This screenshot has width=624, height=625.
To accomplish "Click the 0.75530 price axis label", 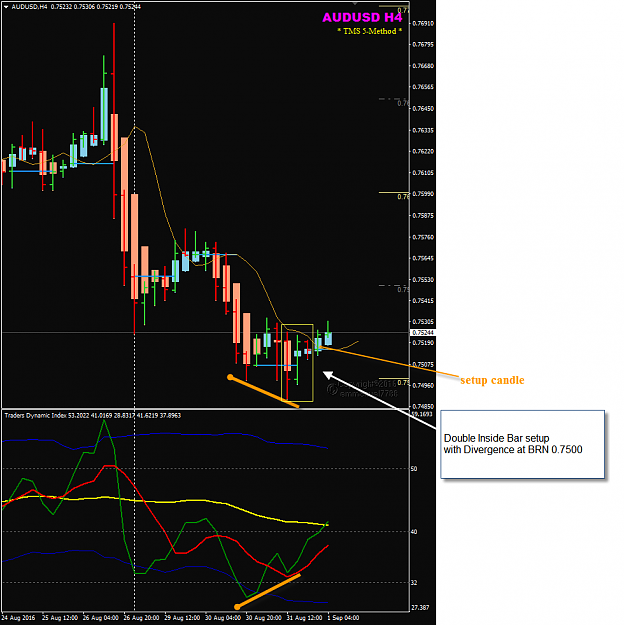I will [423, 280].
